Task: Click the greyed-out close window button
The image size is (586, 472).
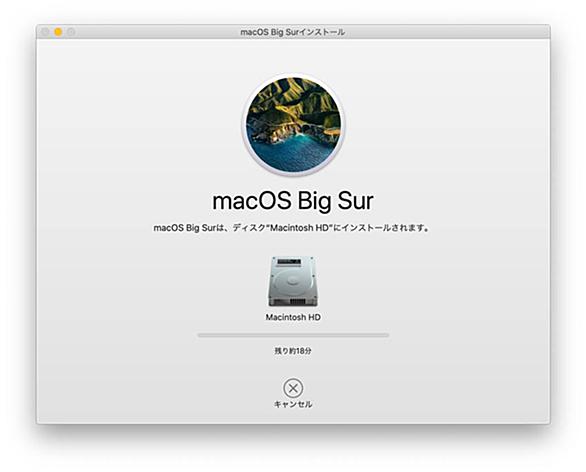Action: 45,32
